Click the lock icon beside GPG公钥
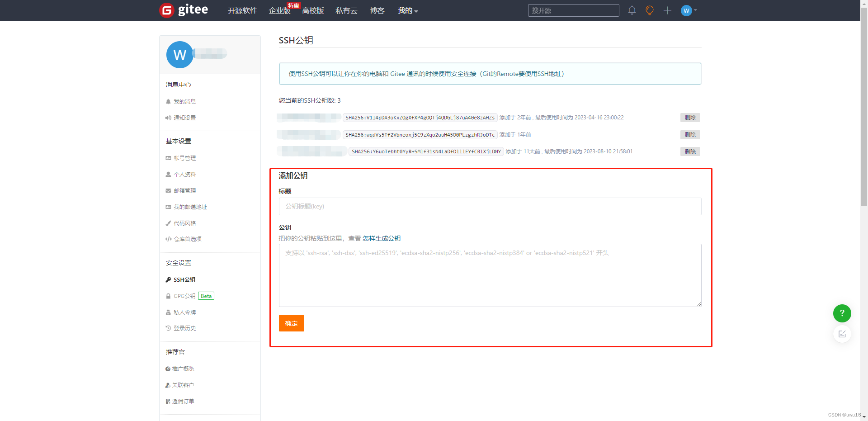The image size is (868, 421). click(x=168, y=296)
